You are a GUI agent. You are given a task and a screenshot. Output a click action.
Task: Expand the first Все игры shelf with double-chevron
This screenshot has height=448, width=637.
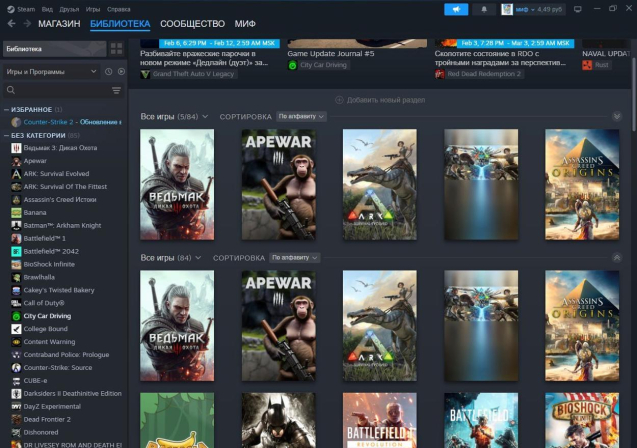(617, 117)
